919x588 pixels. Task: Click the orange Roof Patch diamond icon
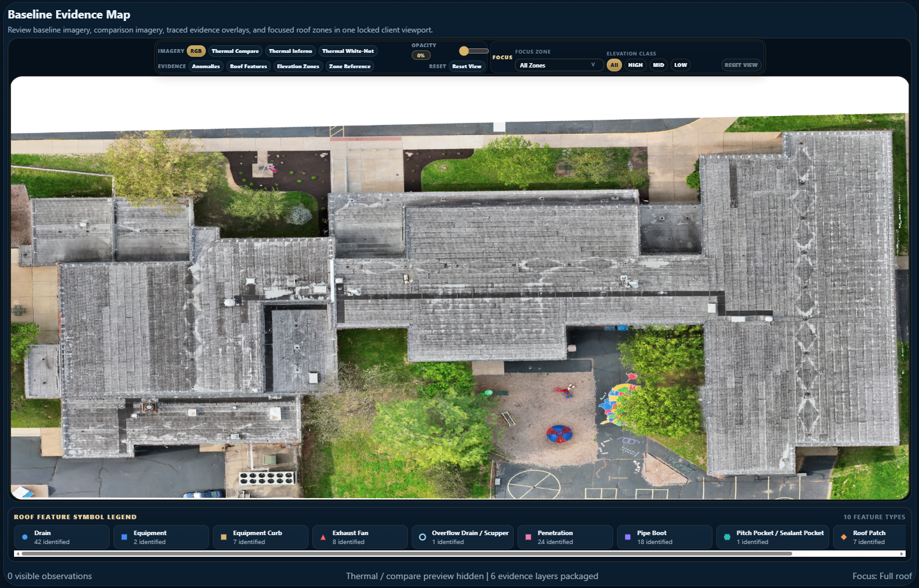tap(844, 537)
